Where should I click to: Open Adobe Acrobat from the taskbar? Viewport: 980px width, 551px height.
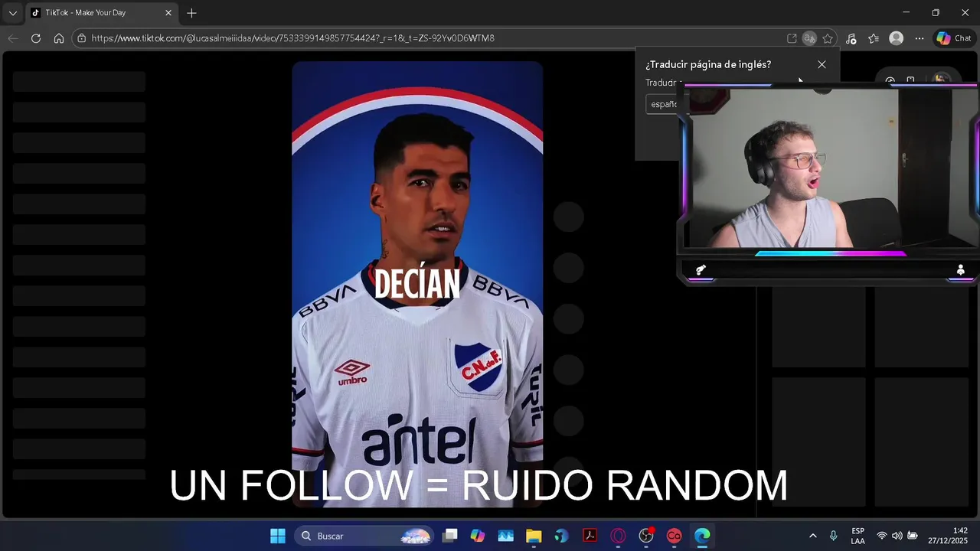pos(590,536)
